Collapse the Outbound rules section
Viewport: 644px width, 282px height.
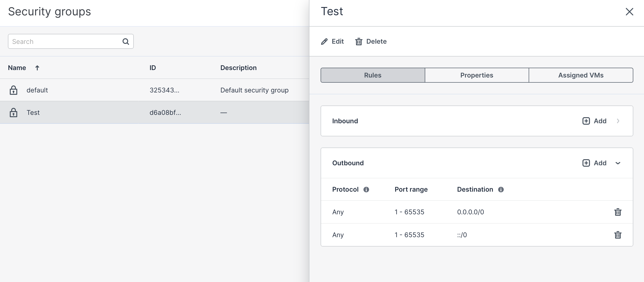click(x=618, y=163)
